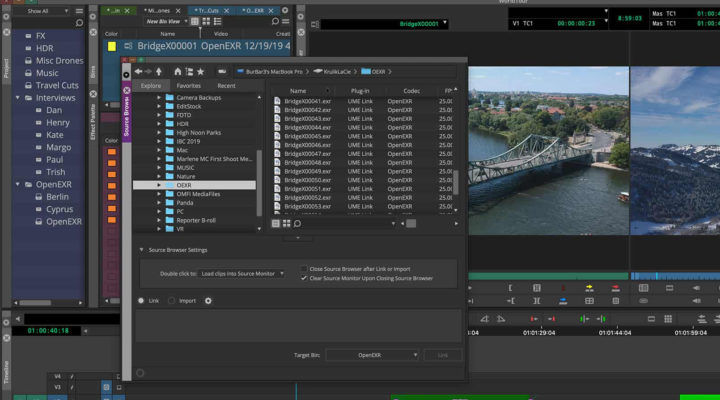Go up one folder level in Source Browser
Screen dimensions: 720x400
click(x=158, y=72)
